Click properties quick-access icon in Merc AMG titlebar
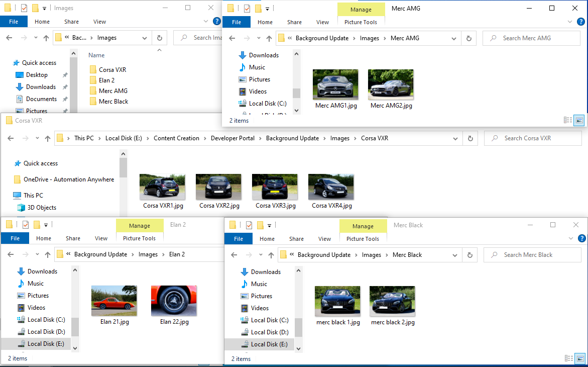588x367 pixels. 247,8
